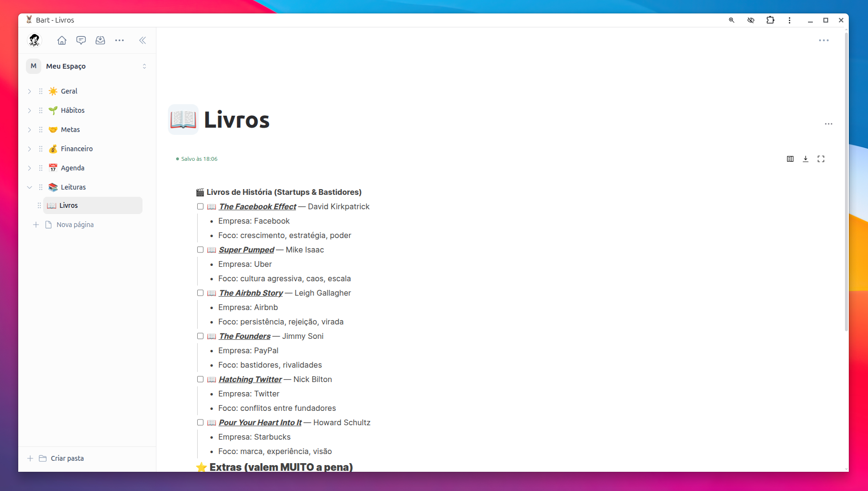Open the inbox tray icon
Screen dimensions: 868x491
point(100,40)
